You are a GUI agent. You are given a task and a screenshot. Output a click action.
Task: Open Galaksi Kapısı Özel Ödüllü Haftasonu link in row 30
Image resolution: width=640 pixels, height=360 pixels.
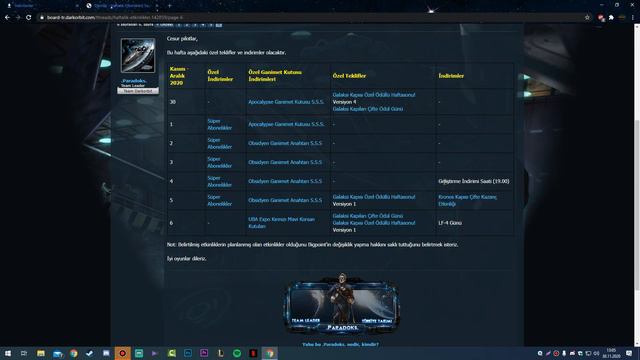pyautogui.click(x=374, y=95)
